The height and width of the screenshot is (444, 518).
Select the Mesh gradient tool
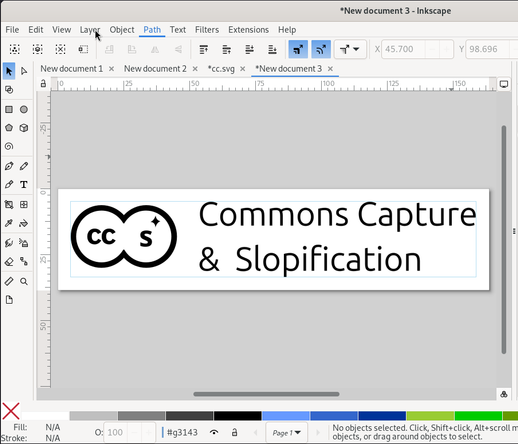click(24, 204)
